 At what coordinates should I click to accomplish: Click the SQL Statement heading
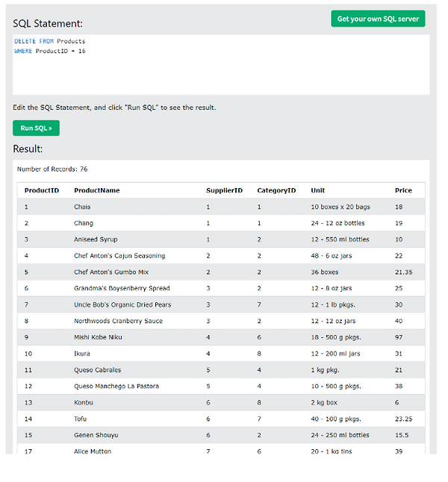(48, 23)
